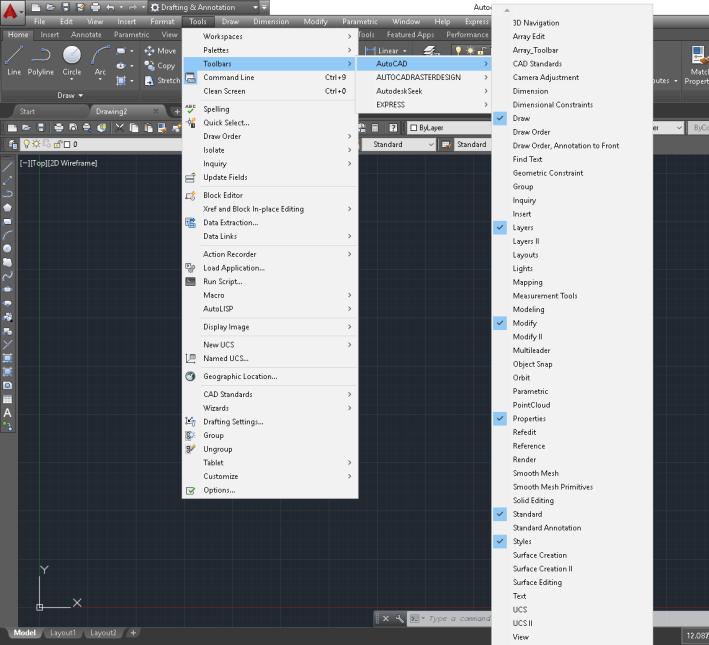Click the viewport [-][Top][2D Wireframe] label
Viewport: 709px width, 645px height.
click(58, 163)
